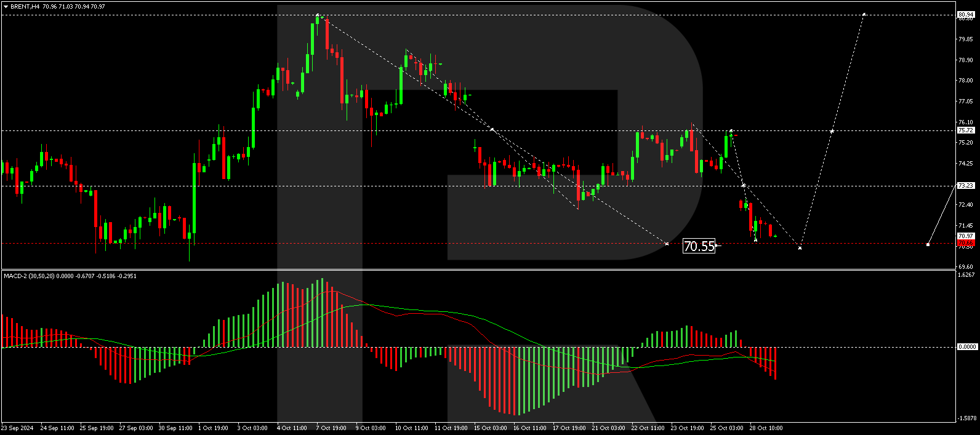Click the boxed 70.55 target label
Image resolution: width=980 pixels, height=435 pixels.
(x=699, y=246)
